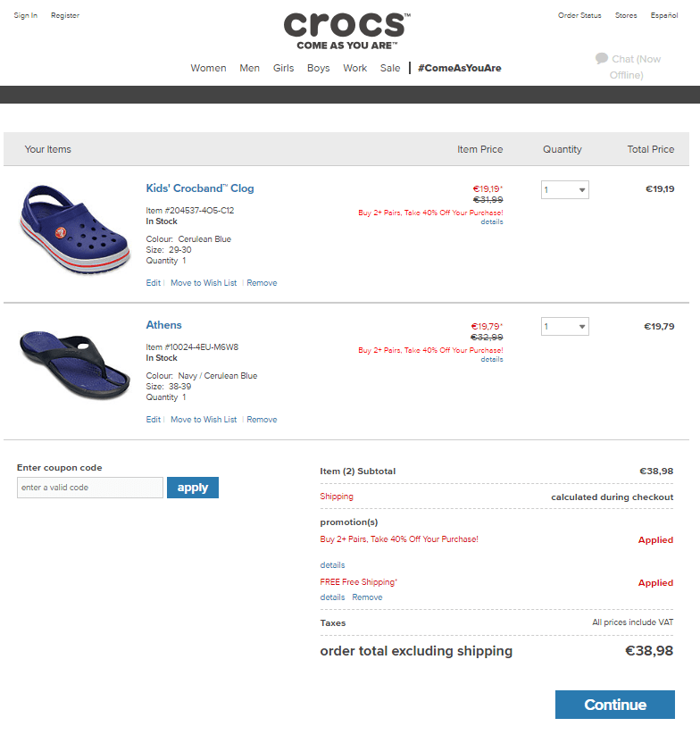Viewport: 700px width, 743px height.
Task: Click the chat bubble icon
Action: [x=602, y=59]
